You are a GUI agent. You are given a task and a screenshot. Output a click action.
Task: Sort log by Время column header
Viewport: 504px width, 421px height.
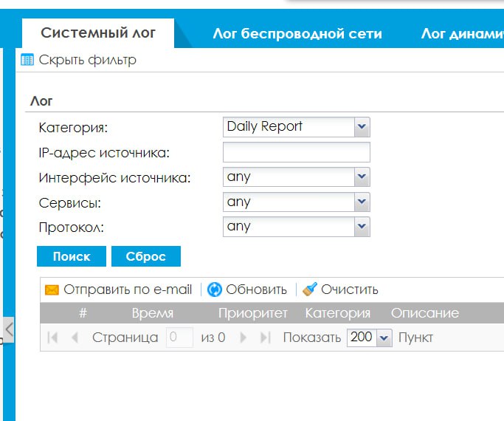coord(152,312)
